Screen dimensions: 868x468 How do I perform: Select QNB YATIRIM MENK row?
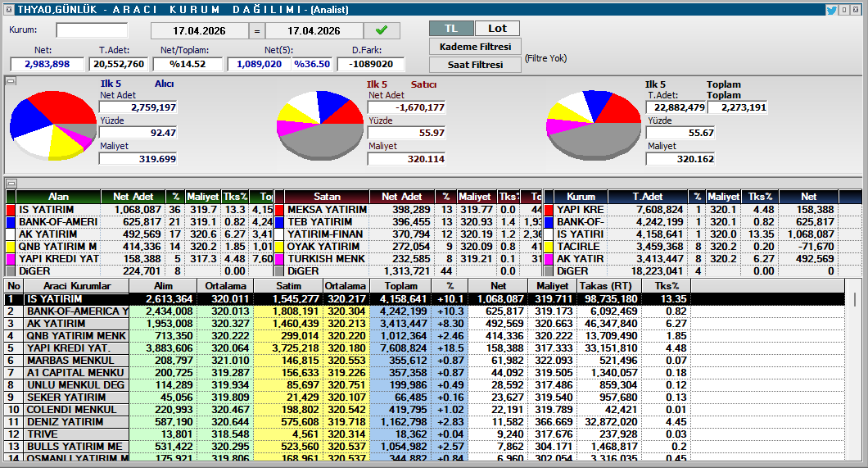425,335
